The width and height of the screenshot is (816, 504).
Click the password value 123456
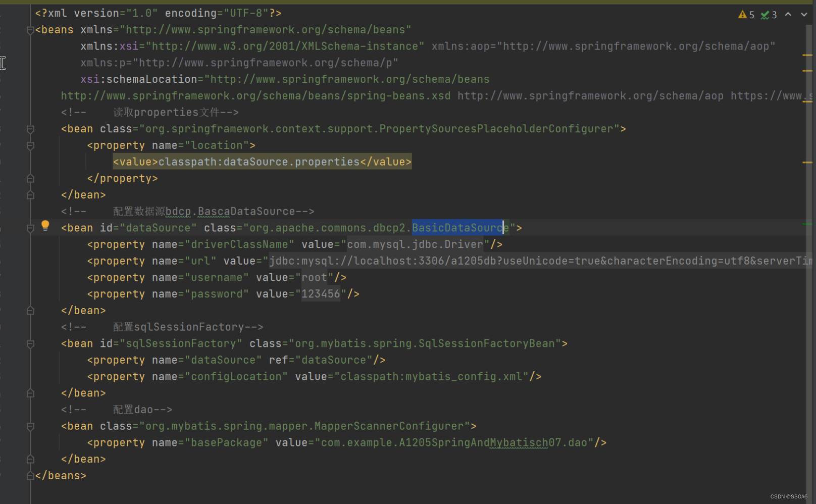point(321,294)
